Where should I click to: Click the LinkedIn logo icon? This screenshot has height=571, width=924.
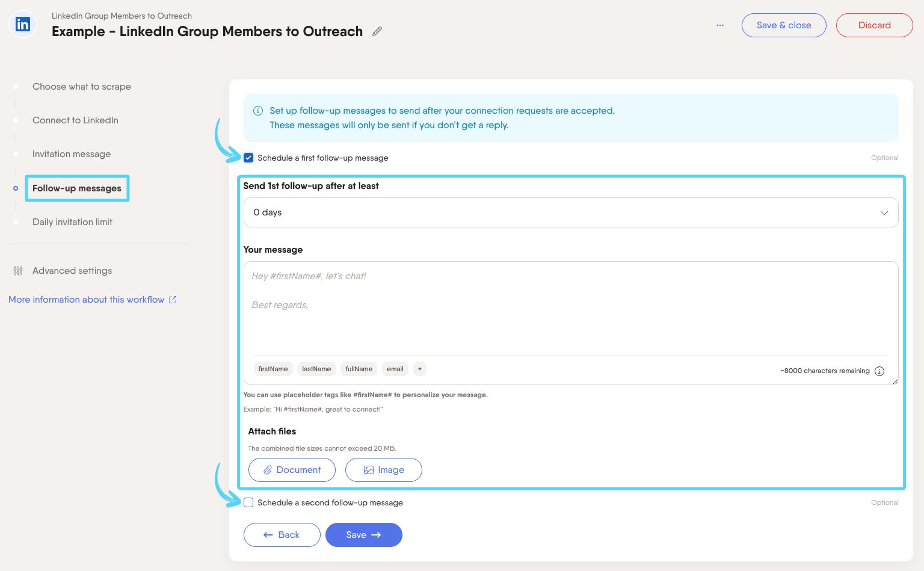tap(23, 25)
